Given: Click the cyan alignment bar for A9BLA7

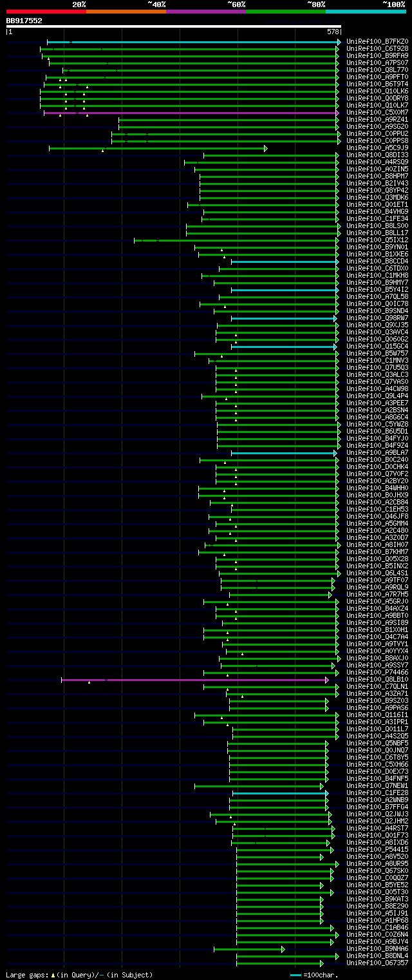Looking at the screenshot, I should pos(284,452).
